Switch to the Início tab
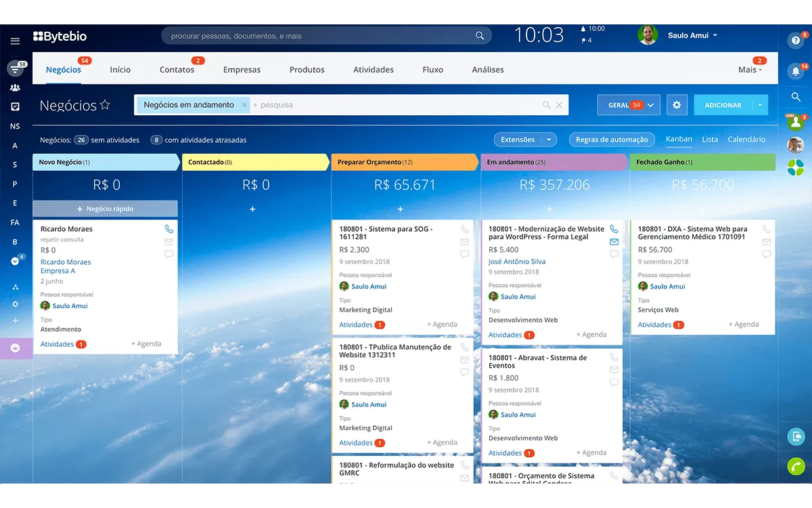 tap(120, 70)
